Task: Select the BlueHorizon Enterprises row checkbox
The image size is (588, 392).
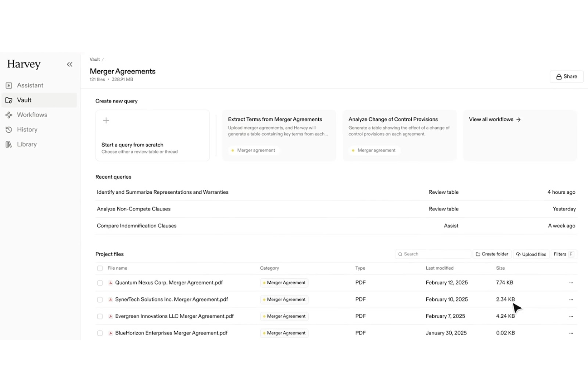Action: 100,333
